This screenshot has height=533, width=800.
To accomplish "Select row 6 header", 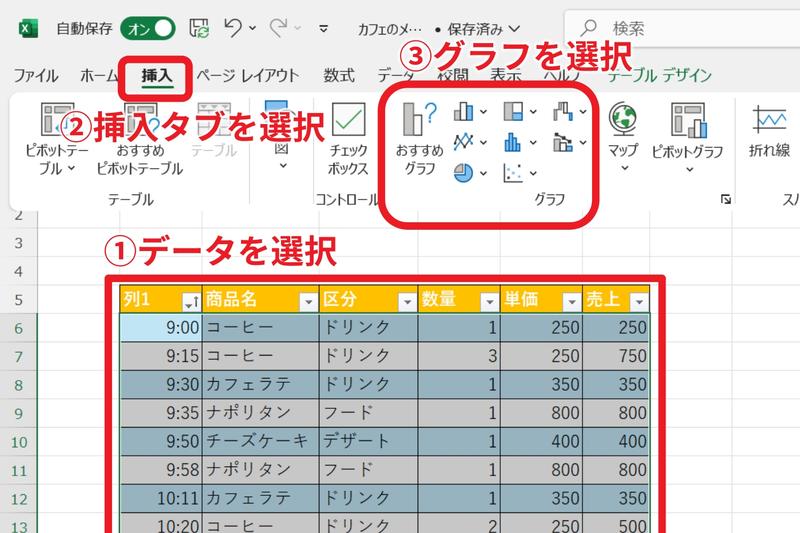I will click(19, 328).
